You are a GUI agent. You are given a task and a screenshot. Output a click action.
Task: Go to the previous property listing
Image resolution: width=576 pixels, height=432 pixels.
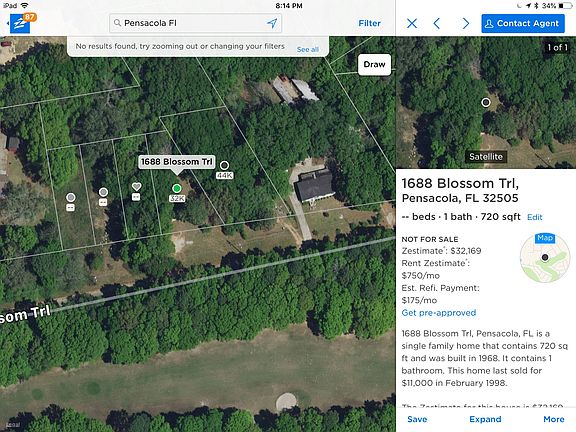pos(437,24)
